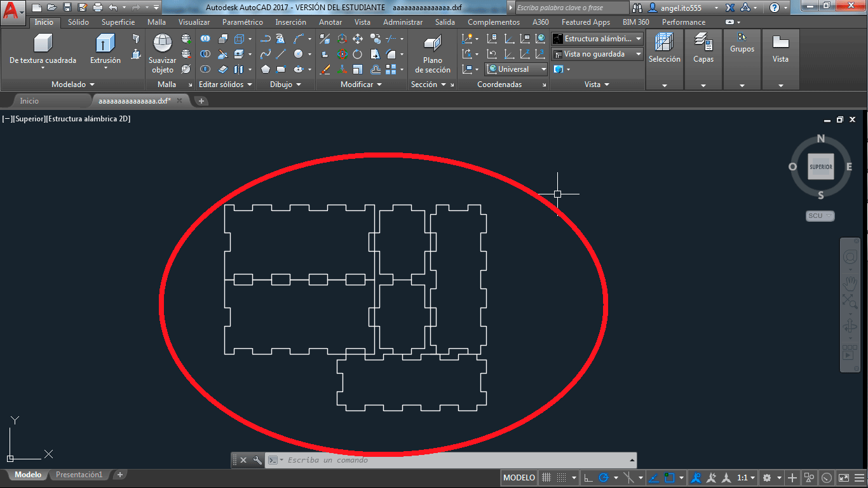Click the move tool in Modificar

[358, 39]
